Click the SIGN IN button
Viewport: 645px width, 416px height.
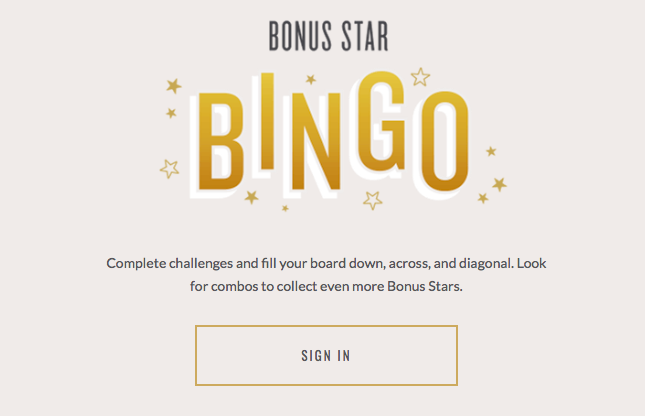tap(326, 355)
